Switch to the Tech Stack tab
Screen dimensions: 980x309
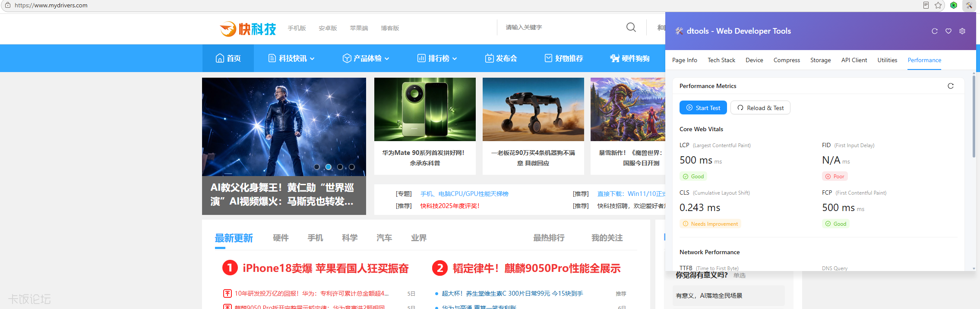coord(721,60)
